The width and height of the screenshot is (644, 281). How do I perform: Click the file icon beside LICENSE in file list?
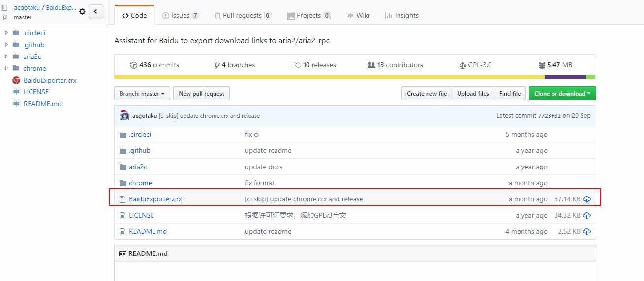point(123,215)
